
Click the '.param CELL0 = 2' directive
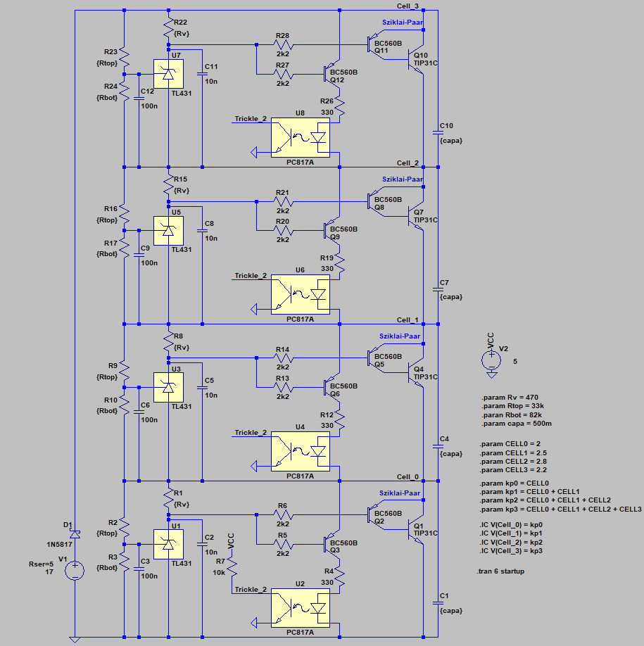tap(510, 444)
